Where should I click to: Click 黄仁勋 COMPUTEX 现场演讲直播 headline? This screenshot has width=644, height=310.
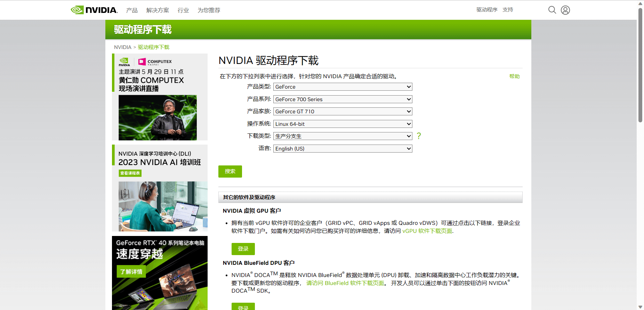(151, 84)
